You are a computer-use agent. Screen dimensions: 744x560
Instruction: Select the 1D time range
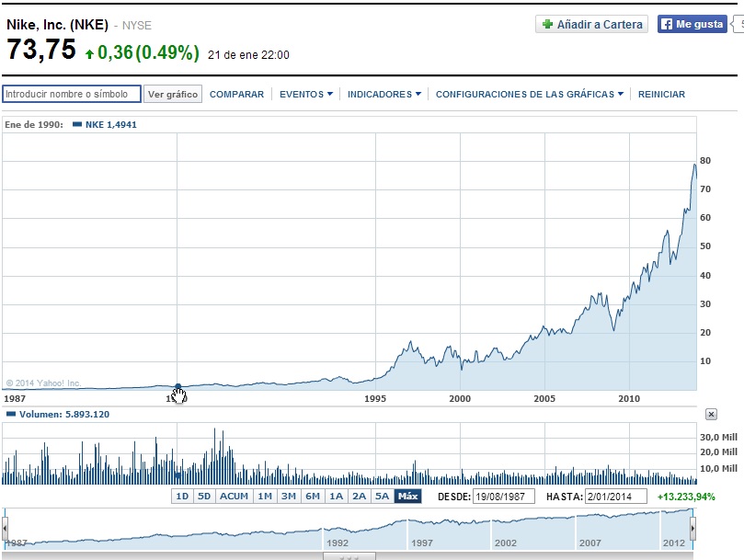point(182,497)
